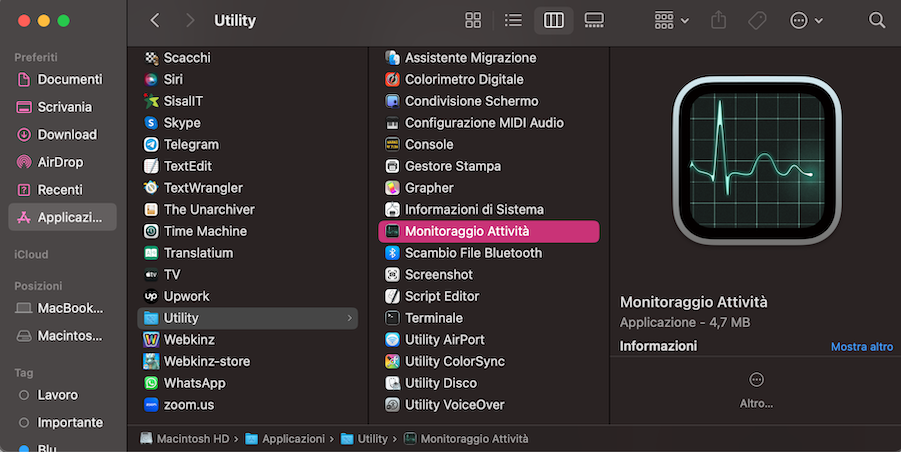Select the Screenshot utility
Screen dimensions: 901x452
[x=489, y=275]
